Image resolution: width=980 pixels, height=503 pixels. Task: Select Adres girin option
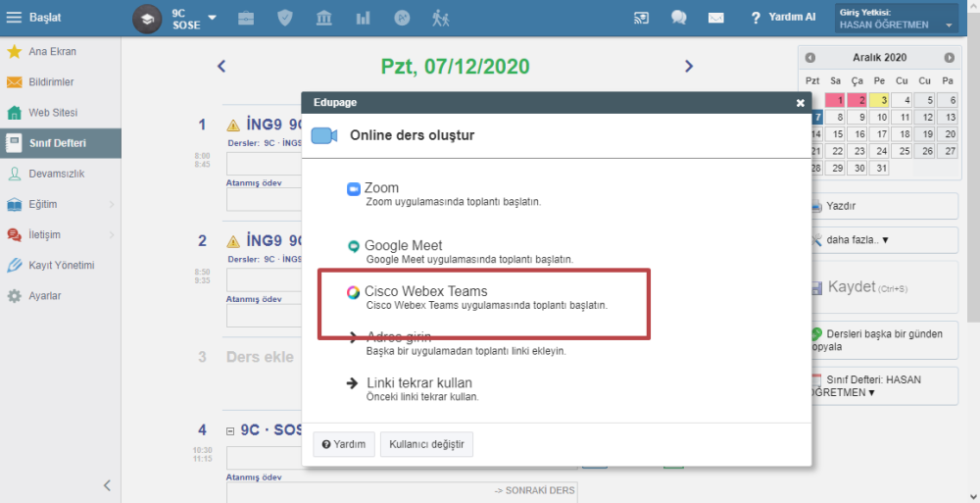coord(457,343)
